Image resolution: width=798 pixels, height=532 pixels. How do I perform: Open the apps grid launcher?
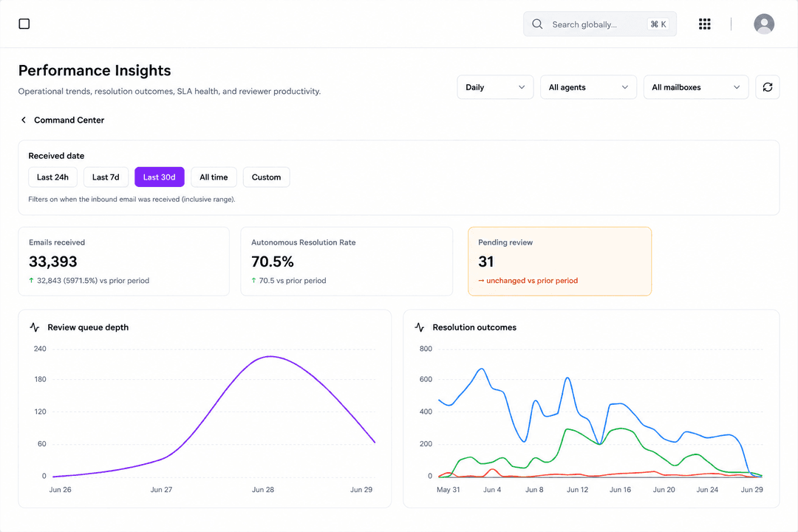[704, 24]
